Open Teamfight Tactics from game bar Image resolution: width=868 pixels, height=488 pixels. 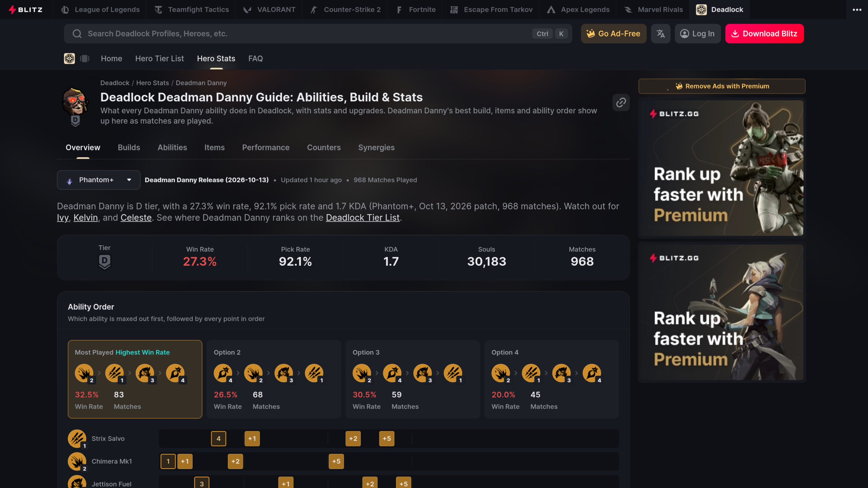click(192, 9)
